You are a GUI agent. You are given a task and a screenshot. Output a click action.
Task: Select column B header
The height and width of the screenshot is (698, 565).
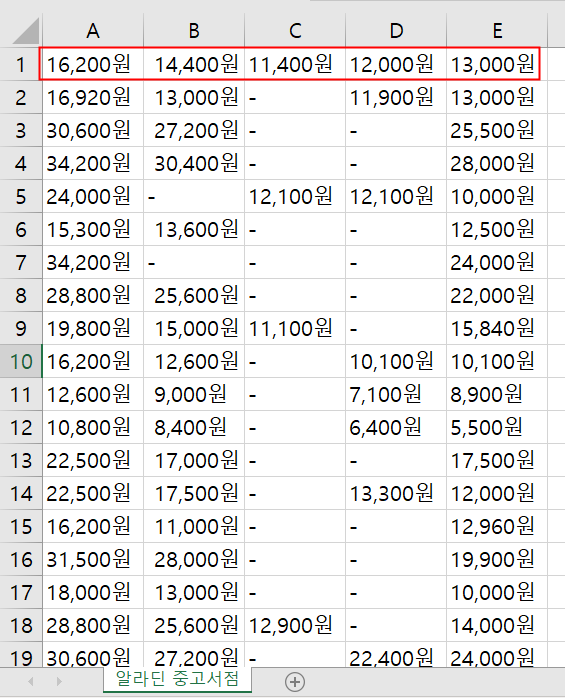(194, 31)
